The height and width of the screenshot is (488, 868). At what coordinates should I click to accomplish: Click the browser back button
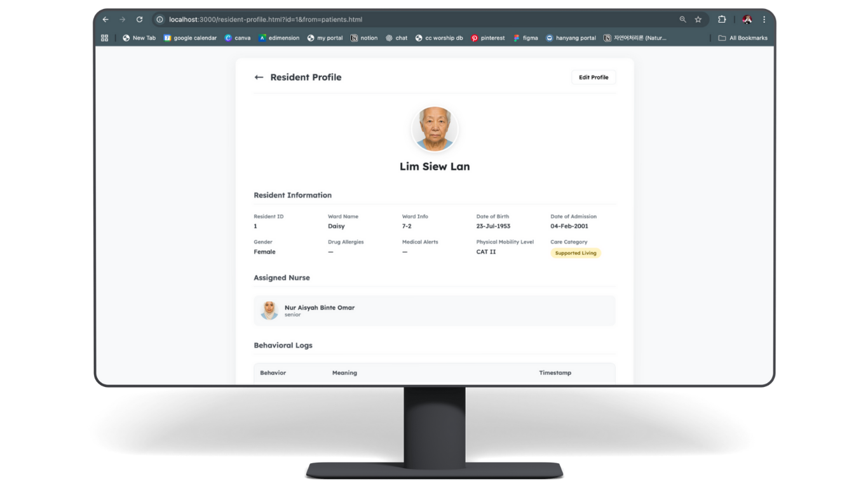tap(105, 20)
